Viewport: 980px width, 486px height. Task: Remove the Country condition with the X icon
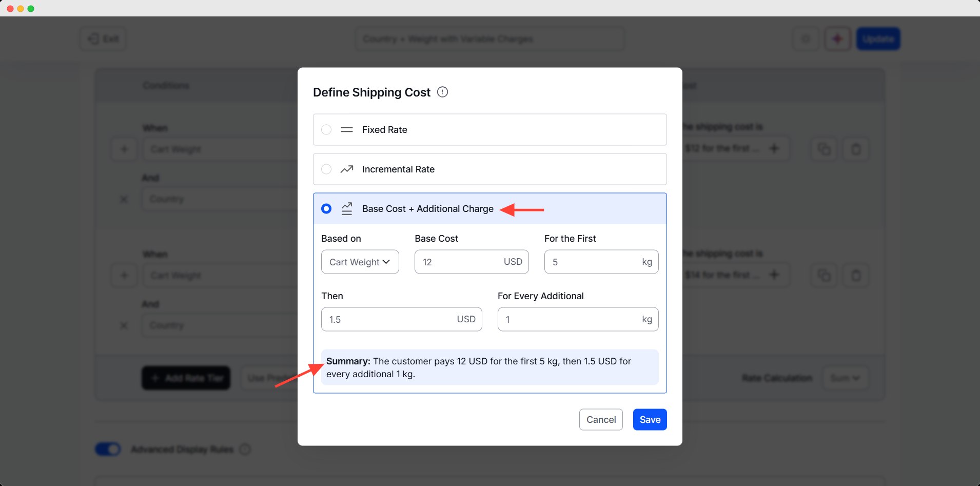click(x=124, y=199)
